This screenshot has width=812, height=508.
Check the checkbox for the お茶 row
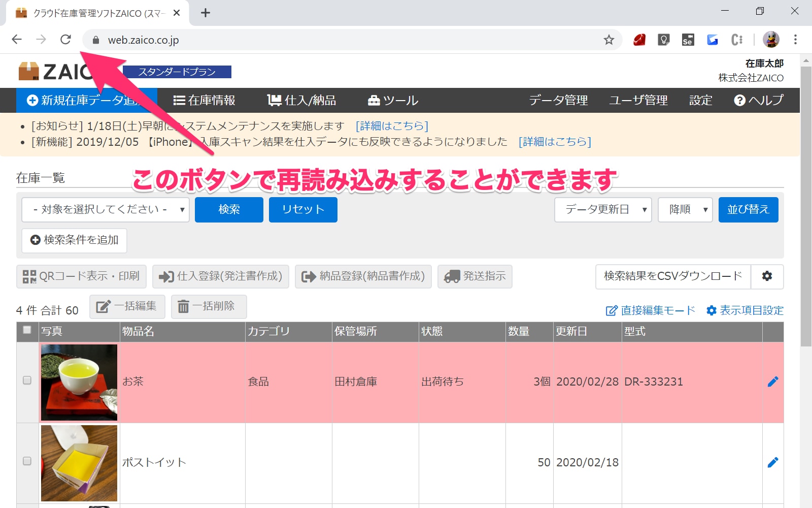(27, 380)
